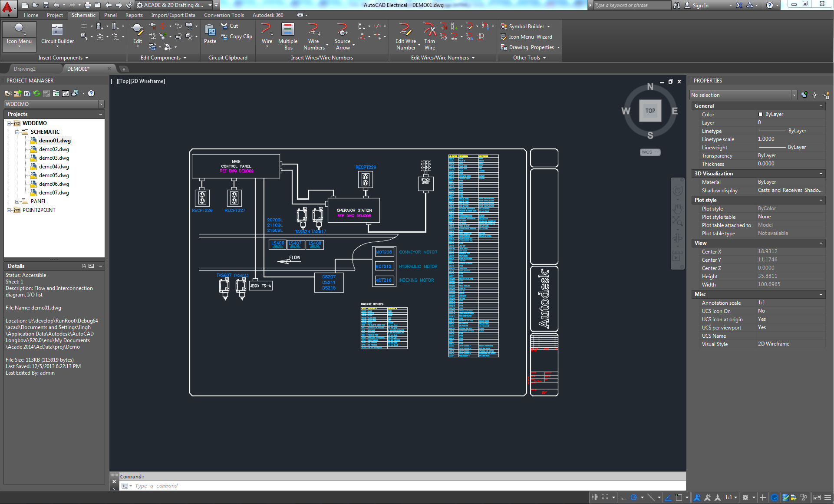Open the Reports ribbon tab
The image size is (834, 504).
coord(134,15)
